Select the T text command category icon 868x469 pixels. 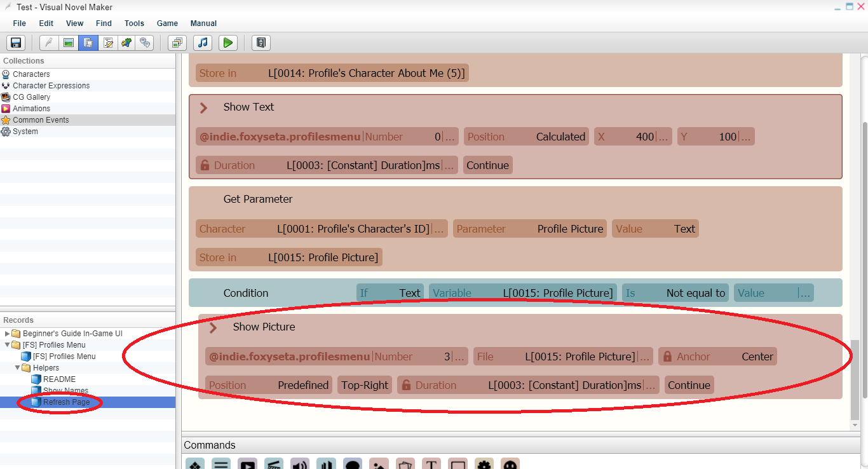point(431,464)
